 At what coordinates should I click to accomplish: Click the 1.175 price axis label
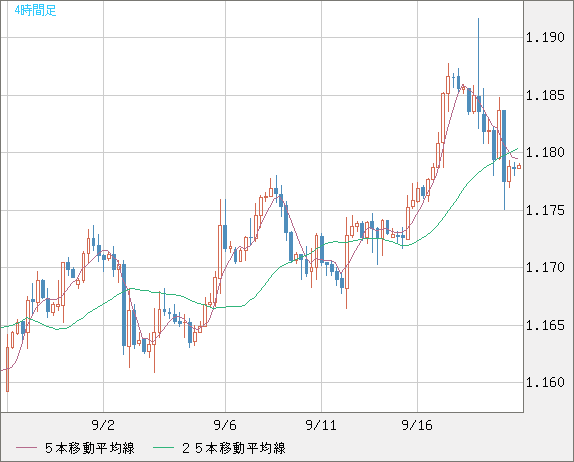(545, 210)
